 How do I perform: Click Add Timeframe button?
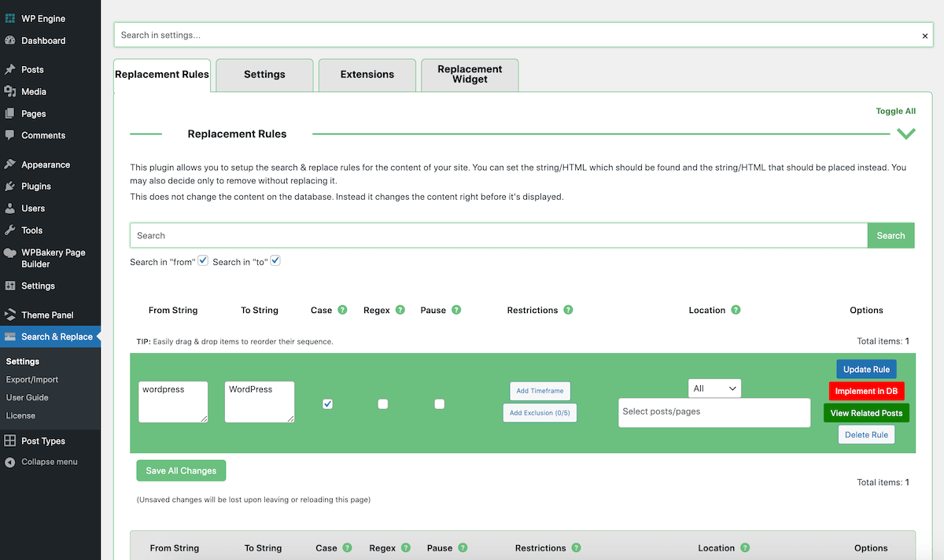coord(540,391)
